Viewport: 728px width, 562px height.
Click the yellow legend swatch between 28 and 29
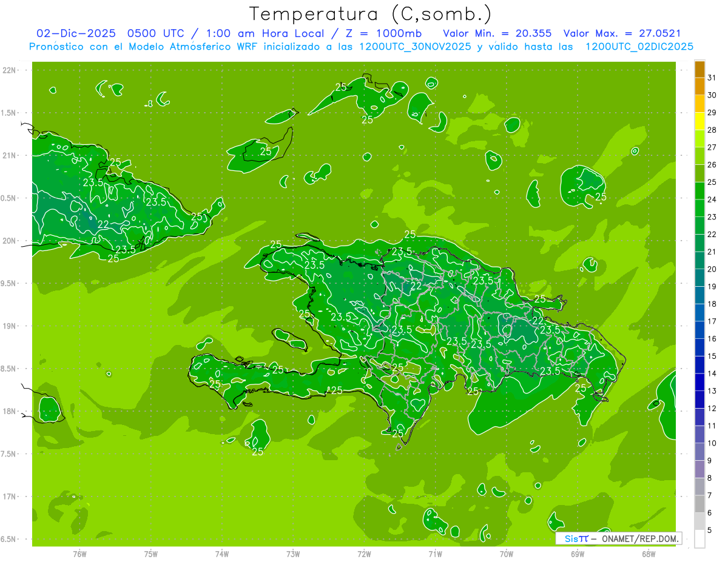(699, 121)
